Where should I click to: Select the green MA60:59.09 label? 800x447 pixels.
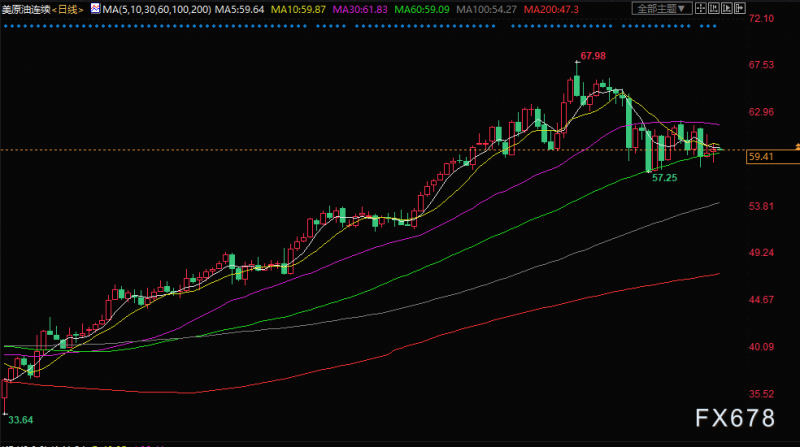[x=422, y=10]
